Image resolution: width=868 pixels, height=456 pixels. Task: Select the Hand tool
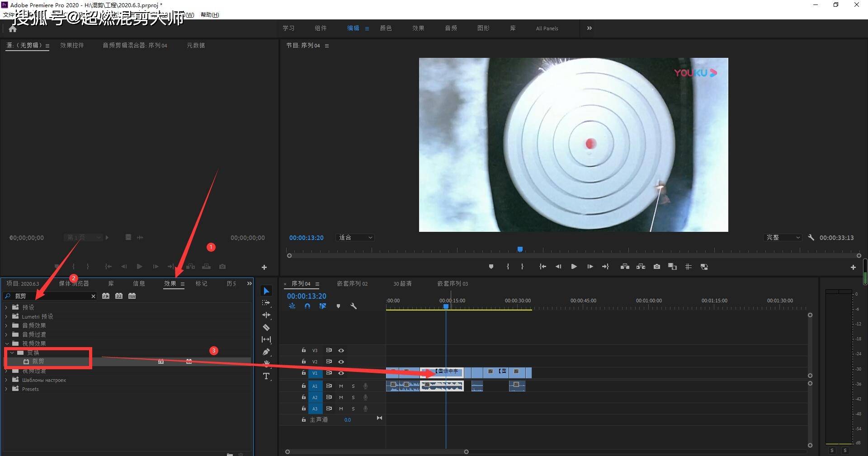pos(266,363)
